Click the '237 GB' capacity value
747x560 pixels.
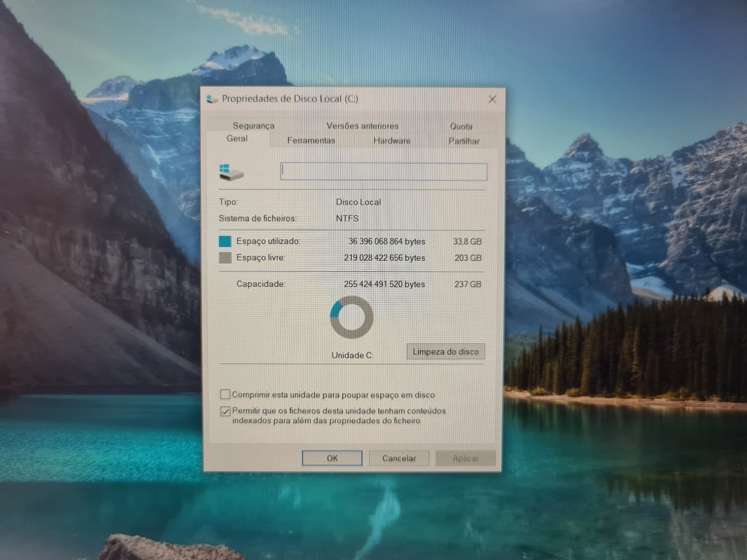(x=468, y=284)
